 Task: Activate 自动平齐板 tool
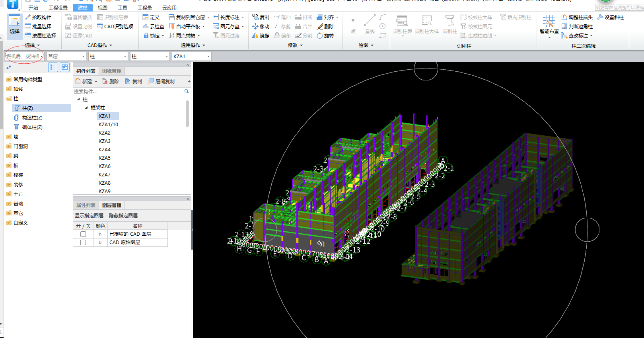(187, 26)
